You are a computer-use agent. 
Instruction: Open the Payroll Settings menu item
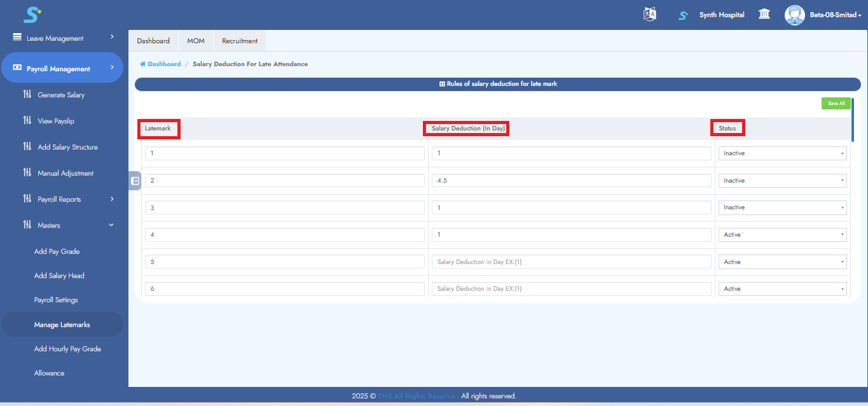pos(56,300)
